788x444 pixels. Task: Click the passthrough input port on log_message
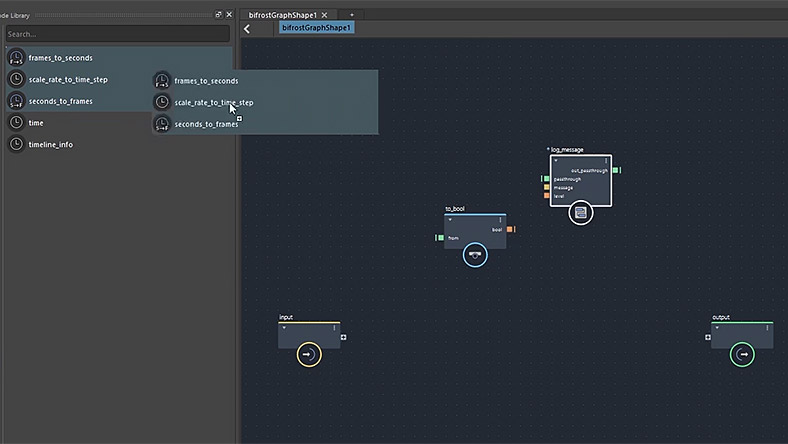pyautogui.click(x=546, y=179)
